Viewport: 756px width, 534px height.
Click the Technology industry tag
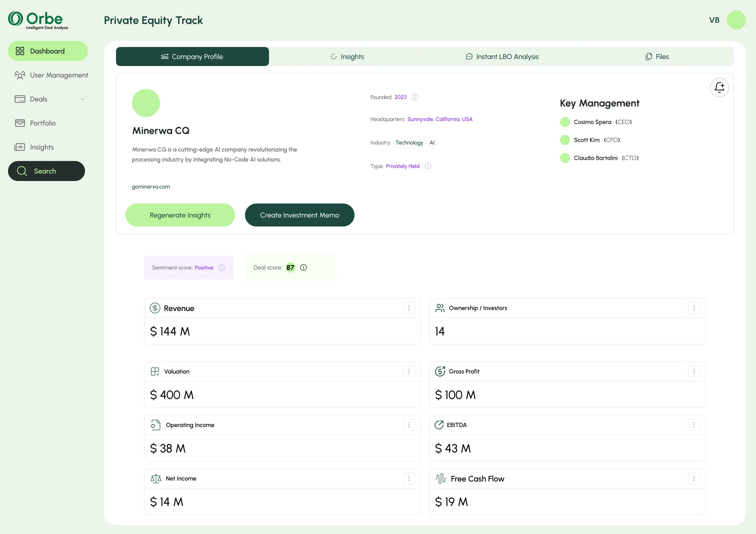tap(409, 143)
